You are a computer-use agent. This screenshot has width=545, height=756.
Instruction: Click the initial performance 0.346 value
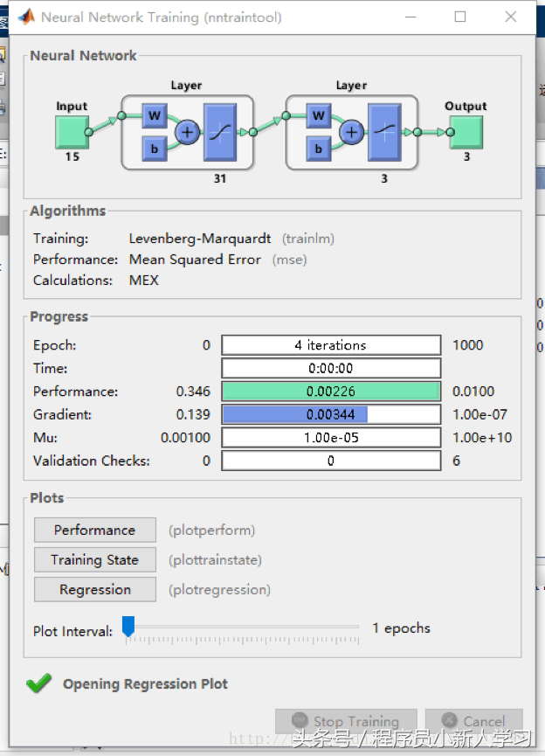(193, 391)
